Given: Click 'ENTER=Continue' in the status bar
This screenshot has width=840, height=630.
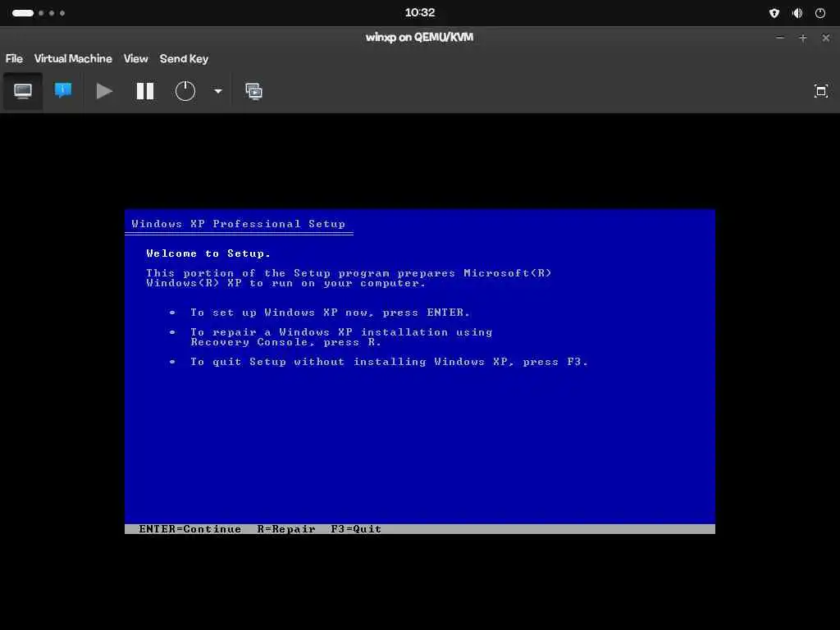Looking at the screenshot, I should pyautogui.click(x=189, y=529).
